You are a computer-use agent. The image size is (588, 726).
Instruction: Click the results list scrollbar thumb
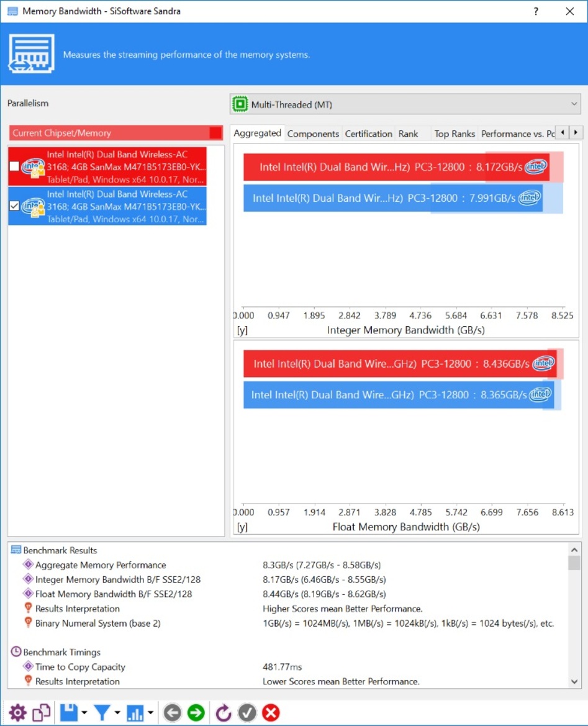coord(574,563)
